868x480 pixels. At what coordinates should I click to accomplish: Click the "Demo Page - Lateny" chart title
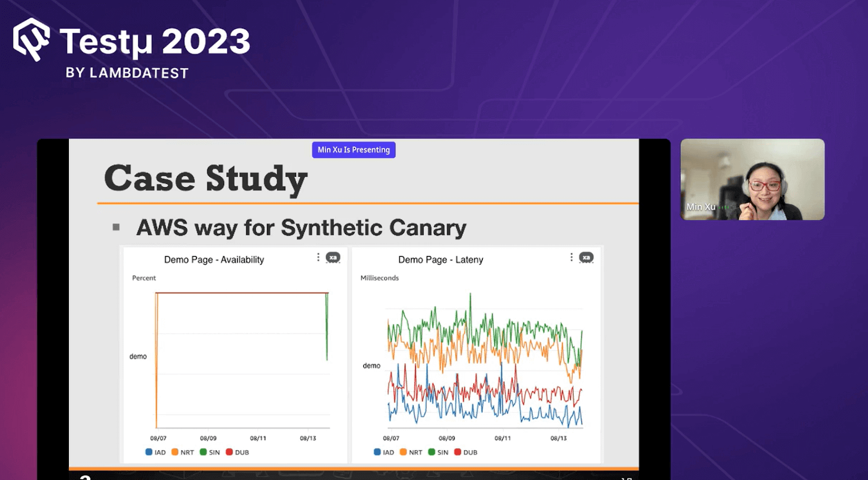point(441,260)
